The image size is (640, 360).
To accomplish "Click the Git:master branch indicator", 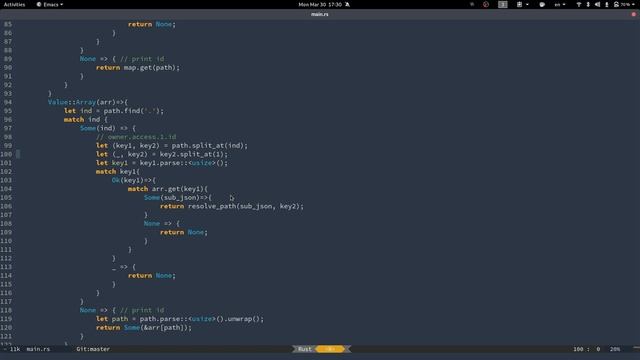I will click(93, 349).
